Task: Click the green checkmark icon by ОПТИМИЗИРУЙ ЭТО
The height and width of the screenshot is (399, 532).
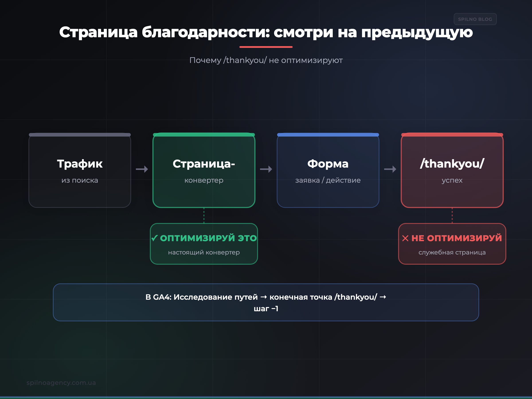Action: point(155,238)
